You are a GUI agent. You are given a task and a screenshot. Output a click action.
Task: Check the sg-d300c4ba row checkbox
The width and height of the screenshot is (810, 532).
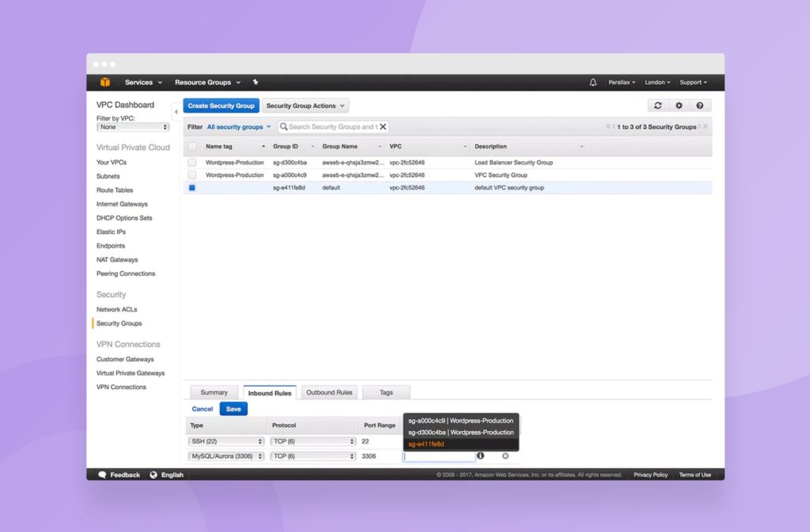[x=192, y=162]
